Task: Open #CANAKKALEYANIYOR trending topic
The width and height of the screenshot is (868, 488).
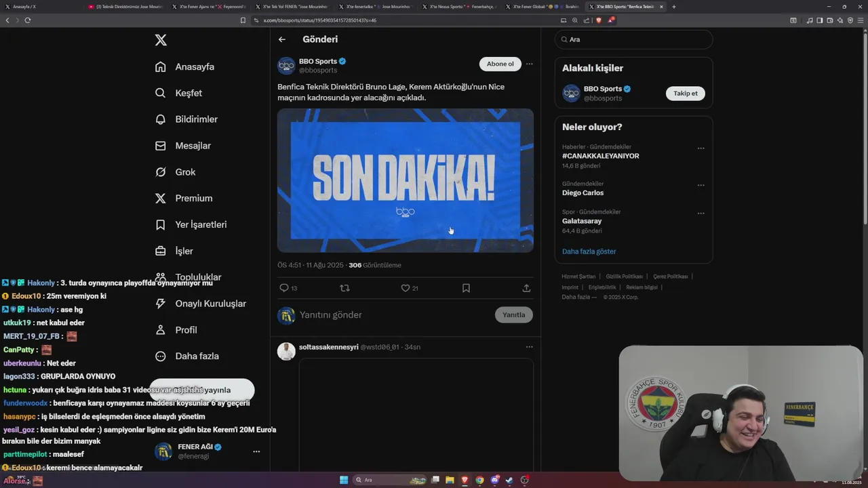Action: [600, 156]
